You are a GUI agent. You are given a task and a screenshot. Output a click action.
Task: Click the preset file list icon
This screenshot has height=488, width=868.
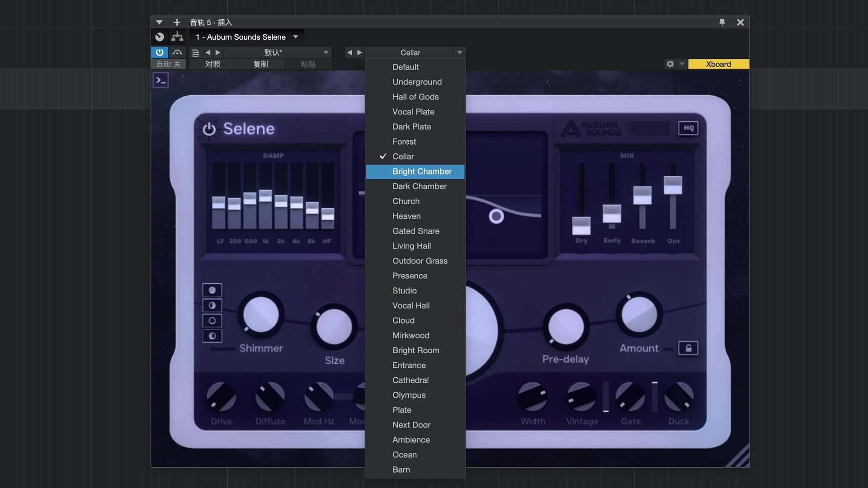coord(195,53)
